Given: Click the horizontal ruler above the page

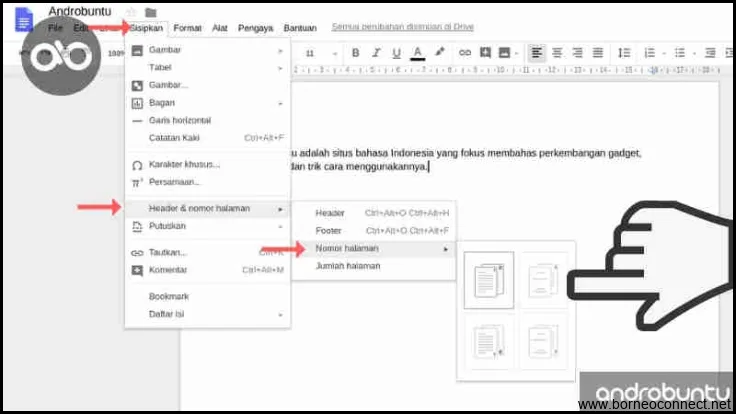Looking at the screenshot, I should pos(506,70).
